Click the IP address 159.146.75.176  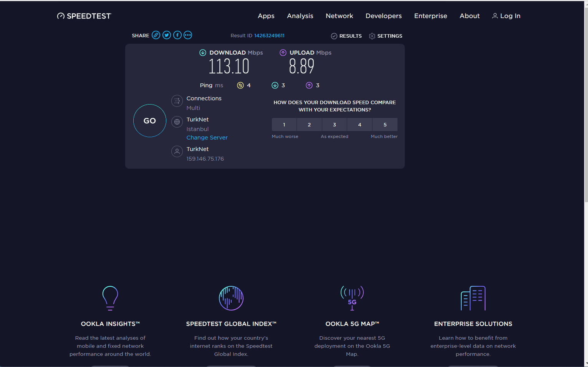(x=205, y=159)
